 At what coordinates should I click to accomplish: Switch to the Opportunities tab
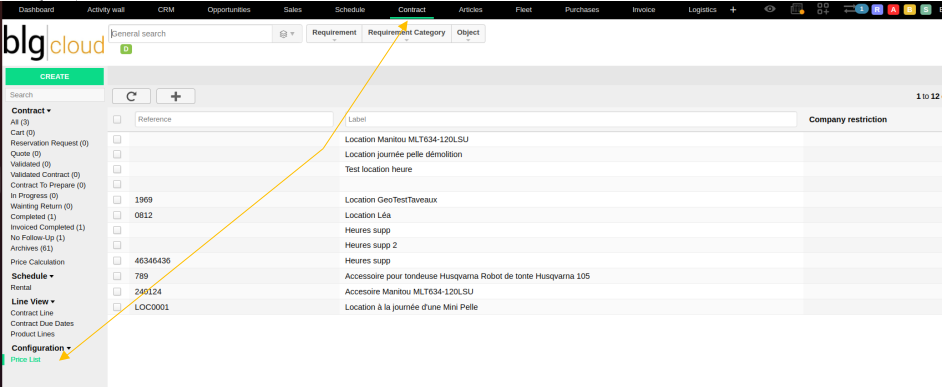tap(229, 10)
